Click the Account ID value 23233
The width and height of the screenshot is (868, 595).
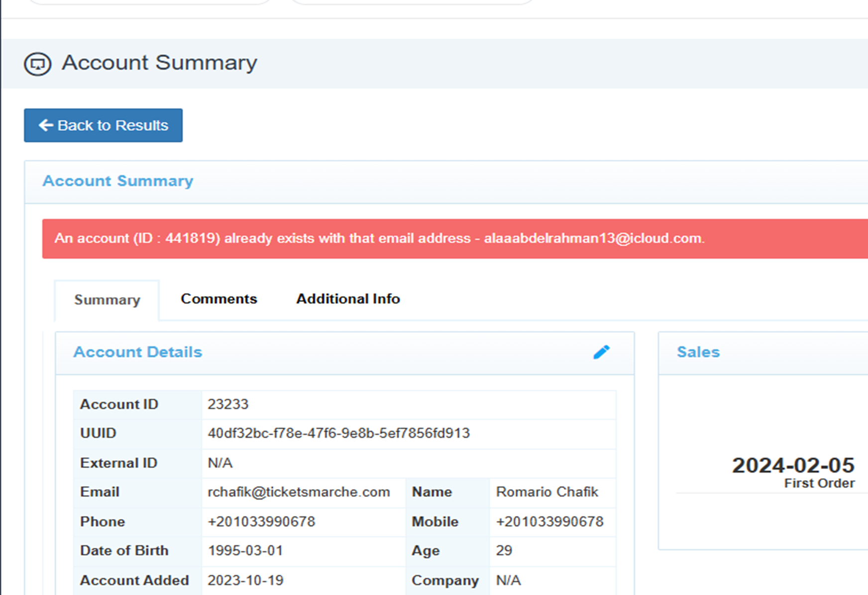(228, 404)
